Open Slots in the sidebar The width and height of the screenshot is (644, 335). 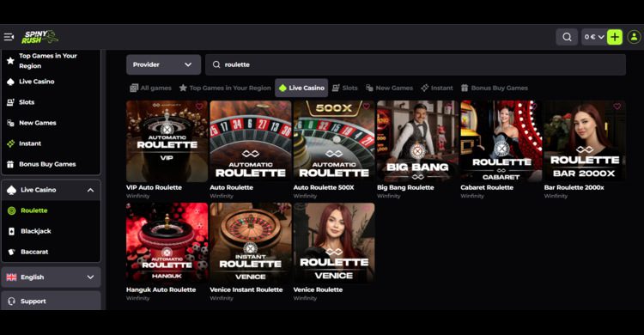(x=51, y=102)
